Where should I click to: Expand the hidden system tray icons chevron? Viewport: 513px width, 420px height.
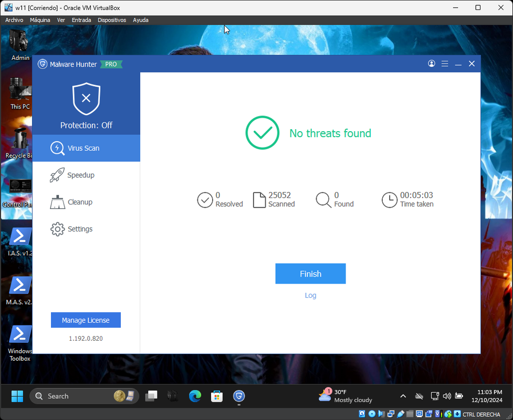point(403,396)
